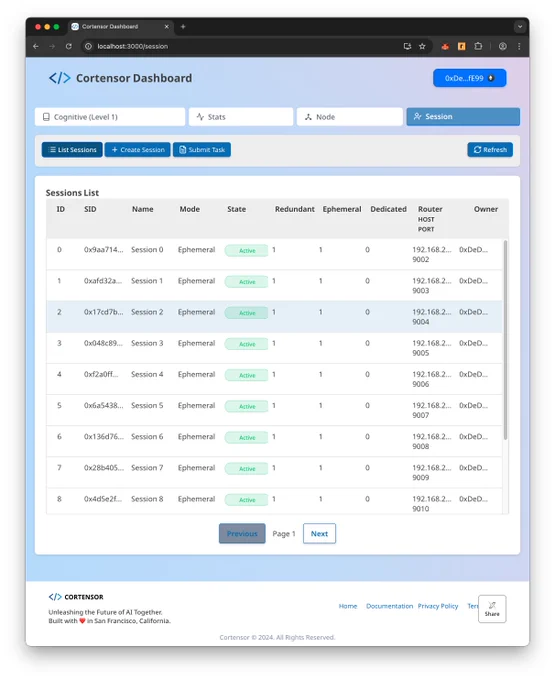555x680 pixels.
Task: Click the Cortensor code-bracket logo in header
Action: [x=59, y=78]
